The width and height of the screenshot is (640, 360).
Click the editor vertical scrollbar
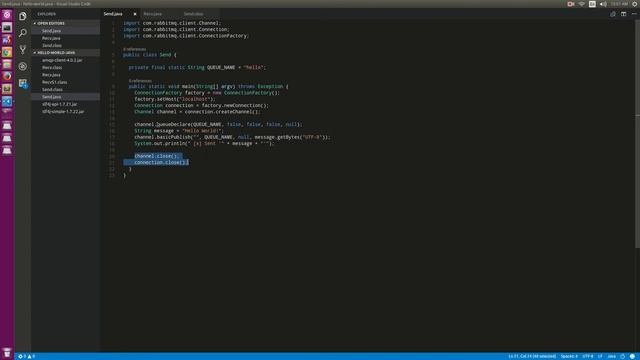click(x=637, y=135)
